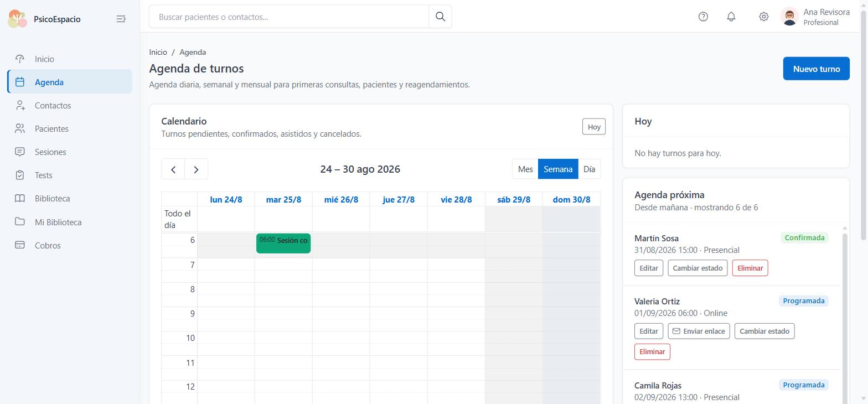Image resolution: width=868 pixels, height=404 pixels.
Task: Click the Hoy calendar button
Action: pos(594,127)
